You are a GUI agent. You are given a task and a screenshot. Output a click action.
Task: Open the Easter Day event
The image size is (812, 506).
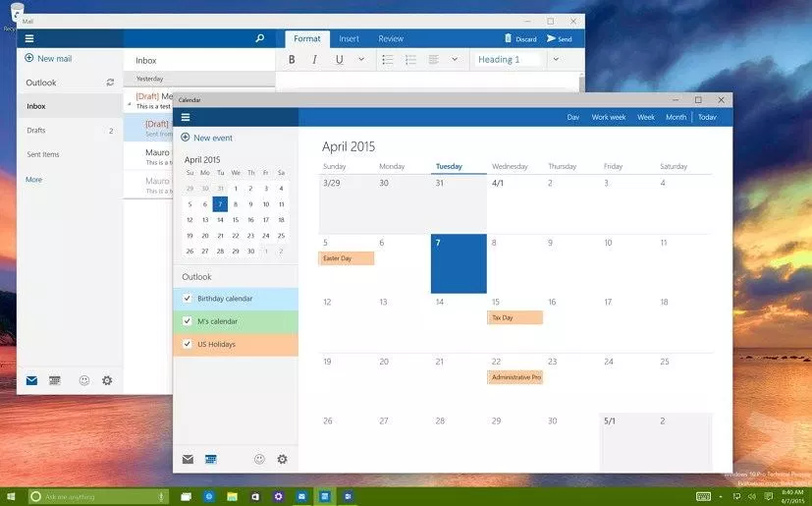coord(347,258)
